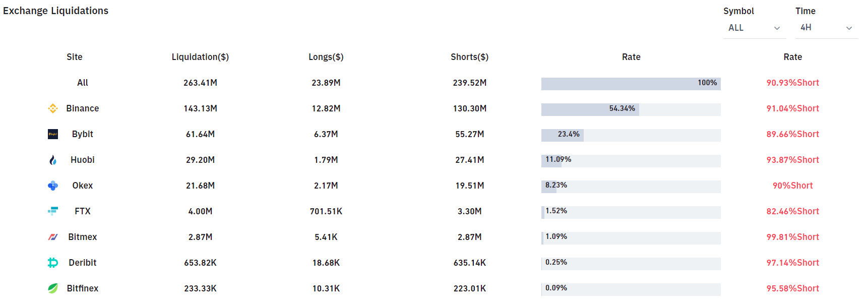Click the All row 100% rate bar
868x301 pixels.
pyautogui.click(x=631, y=84)
